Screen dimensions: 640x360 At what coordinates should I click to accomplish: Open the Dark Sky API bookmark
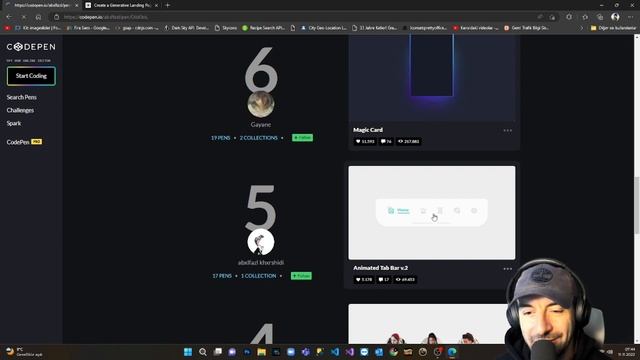(x=187, y=28)
